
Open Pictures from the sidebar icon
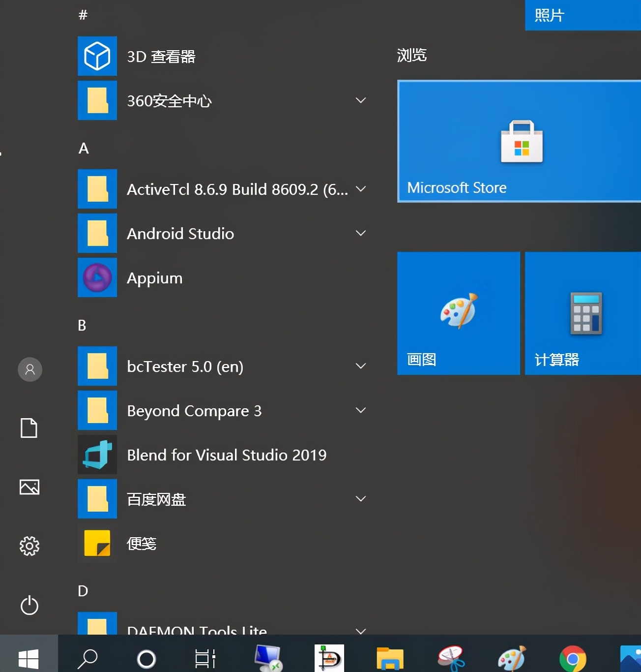[x=29, y=487]
